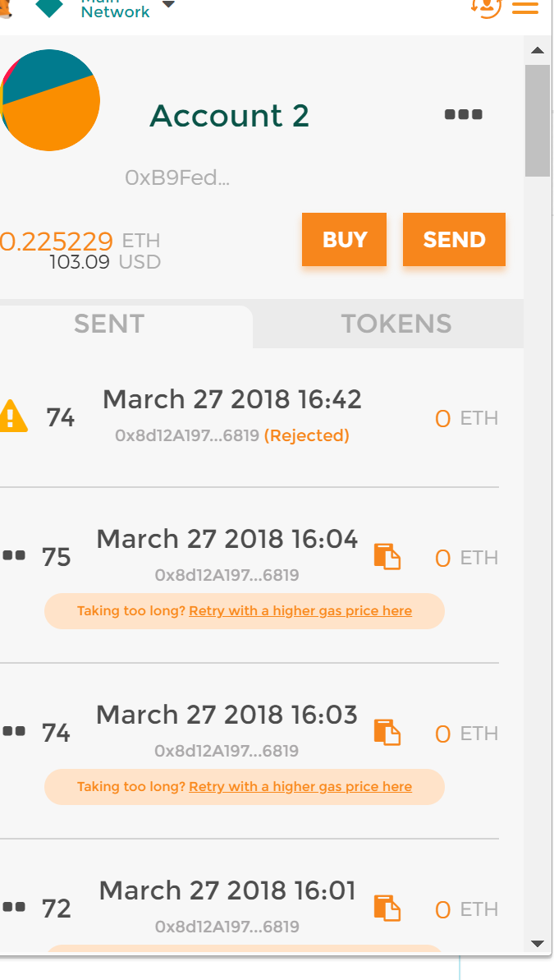Switch to the TOKENS tab
554x980 pixels.
click(397, 324)
